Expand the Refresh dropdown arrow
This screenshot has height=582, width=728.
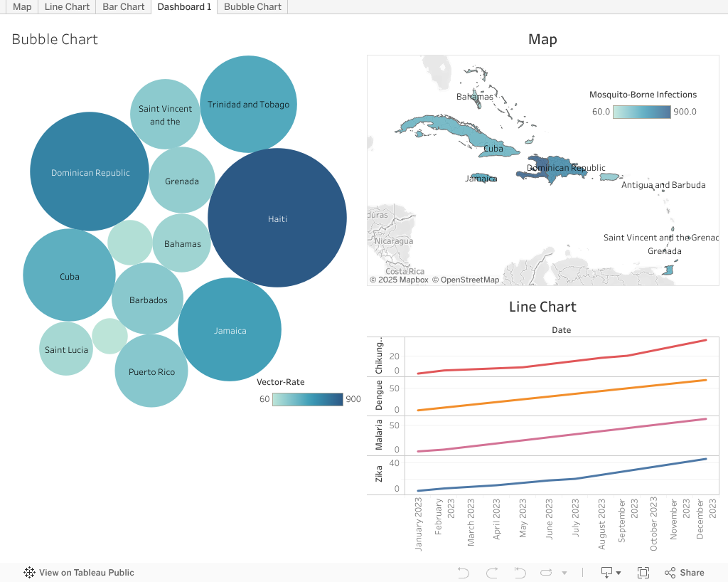pyautogui.click(x=564, y=573)
